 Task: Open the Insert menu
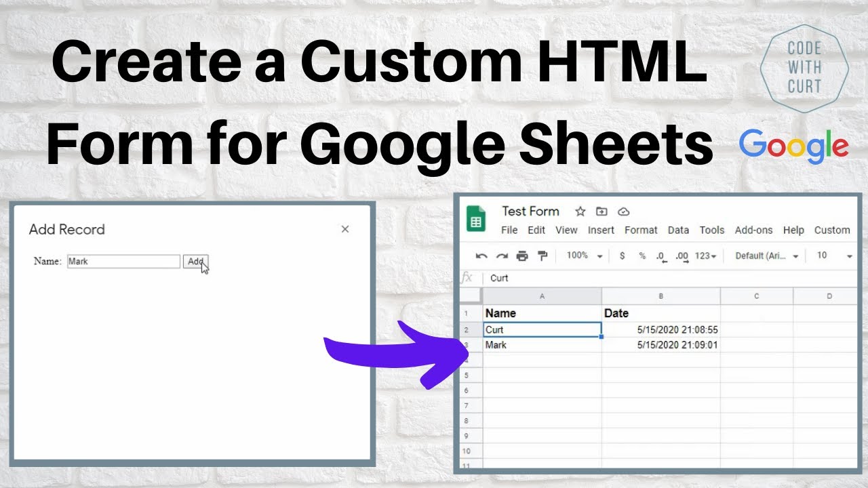tap(601, 230)
